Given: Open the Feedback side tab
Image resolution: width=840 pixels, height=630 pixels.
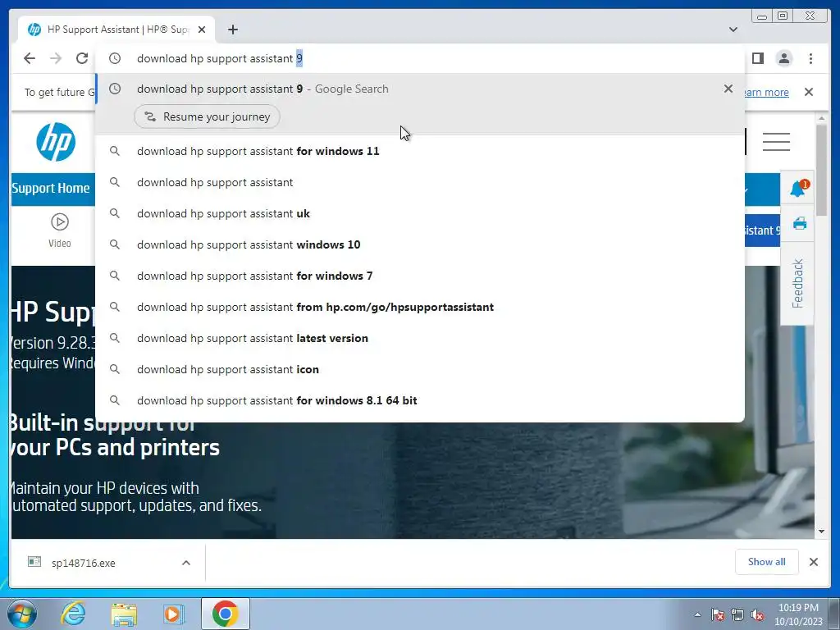Looking at the screenshot, I should pos(797,283).
